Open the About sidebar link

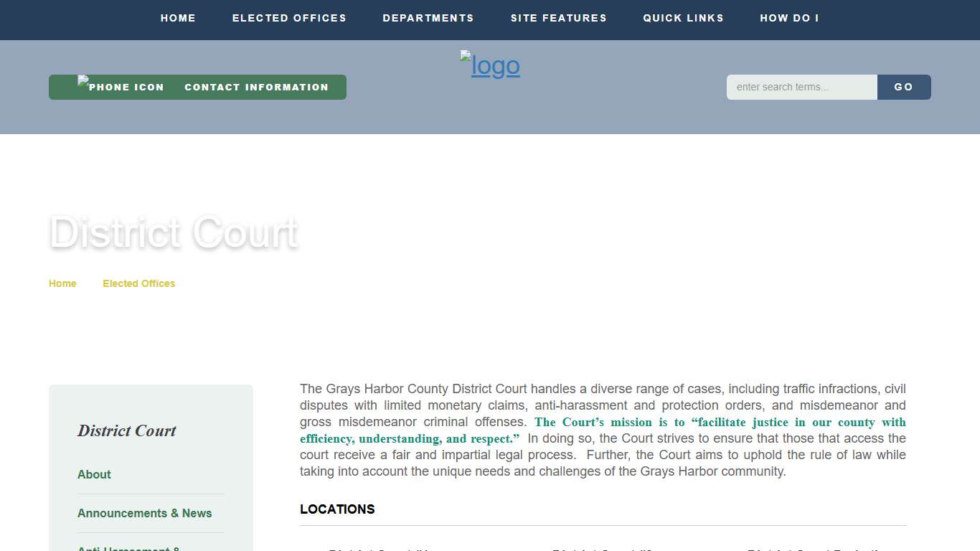point(94,474)
